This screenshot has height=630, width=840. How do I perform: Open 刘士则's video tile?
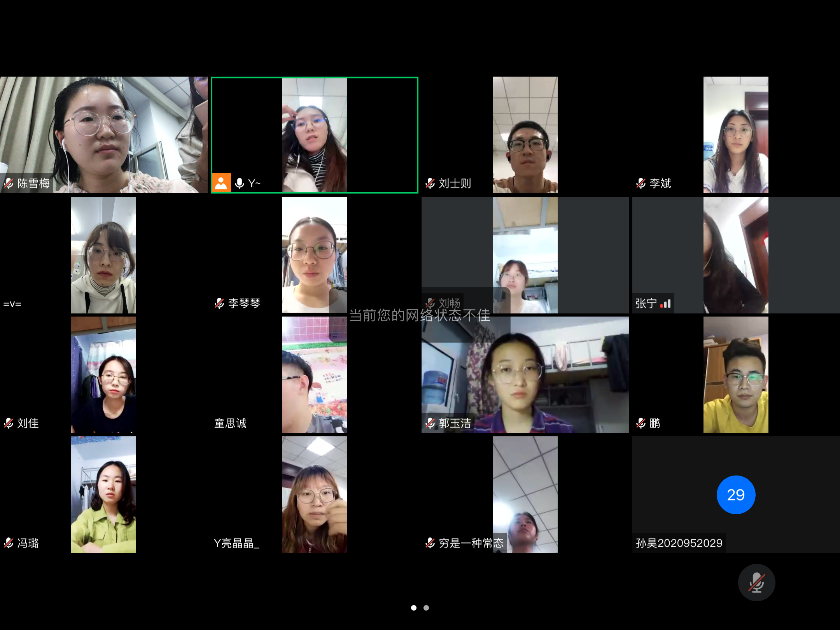click(525, 135)
